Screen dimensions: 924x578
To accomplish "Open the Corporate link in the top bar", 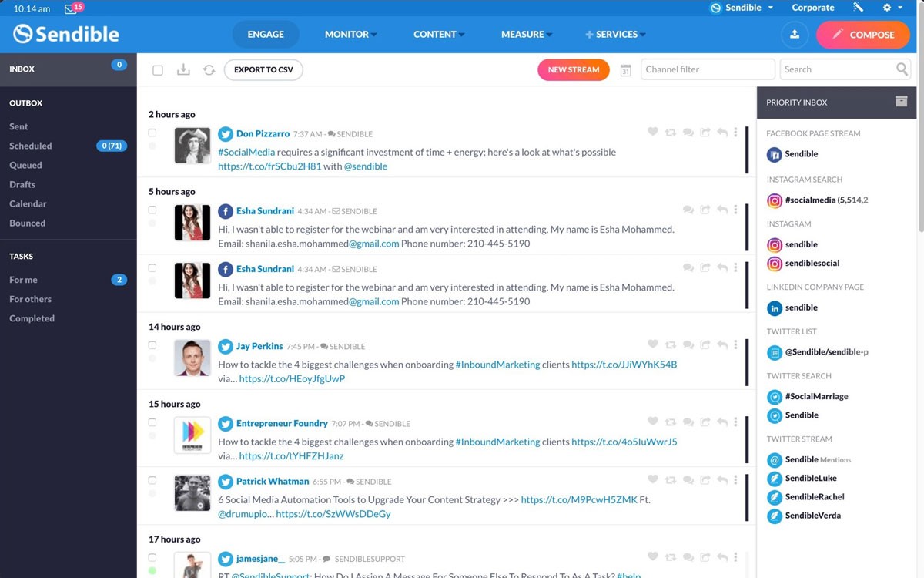I will point(813,8).
